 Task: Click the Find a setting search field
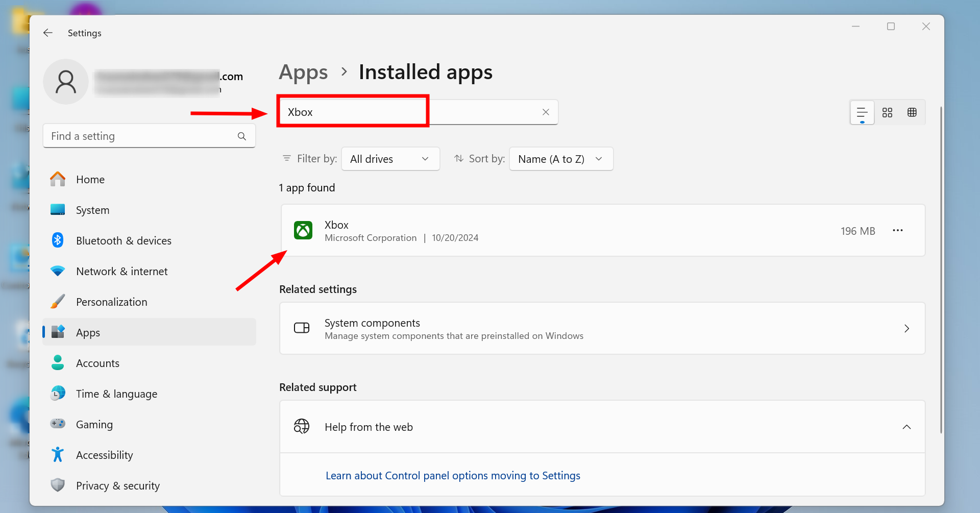coord(140,136)
